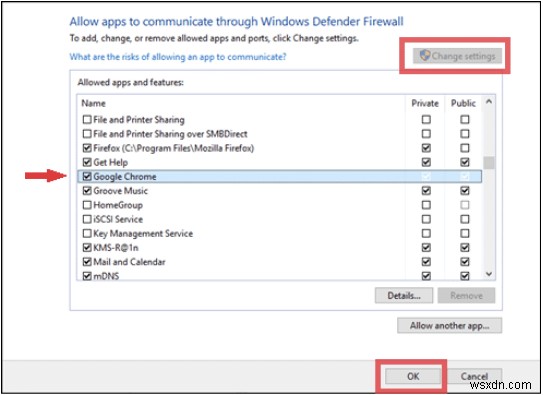Toggle Public checkbox for mDNS
This screenshot has width=543, height=395.
click(x=465, y=276)
